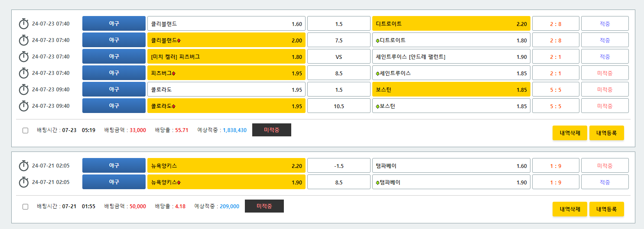Image resolution: width=644 pixels, height=229 pixels.
Task: Click the green down arrow beside 세인트루이스 1.85
Action: 377,74
